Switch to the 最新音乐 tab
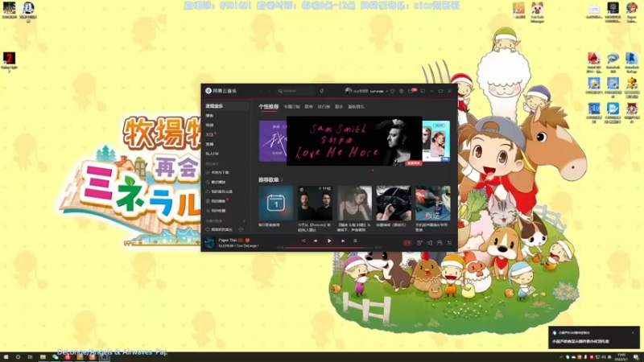Viewport: 644px width, 362px height. [x=356, y=107]
